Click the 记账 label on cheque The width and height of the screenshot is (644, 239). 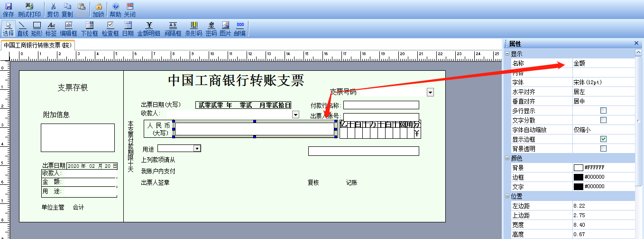click(x=351, y=182)
